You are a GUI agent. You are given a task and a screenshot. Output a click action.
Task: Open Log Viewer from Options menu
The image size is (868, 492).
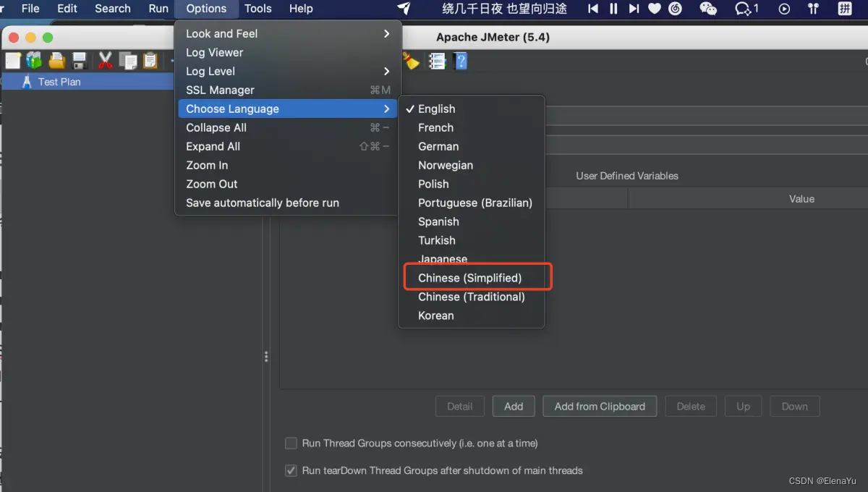point(286,52)
